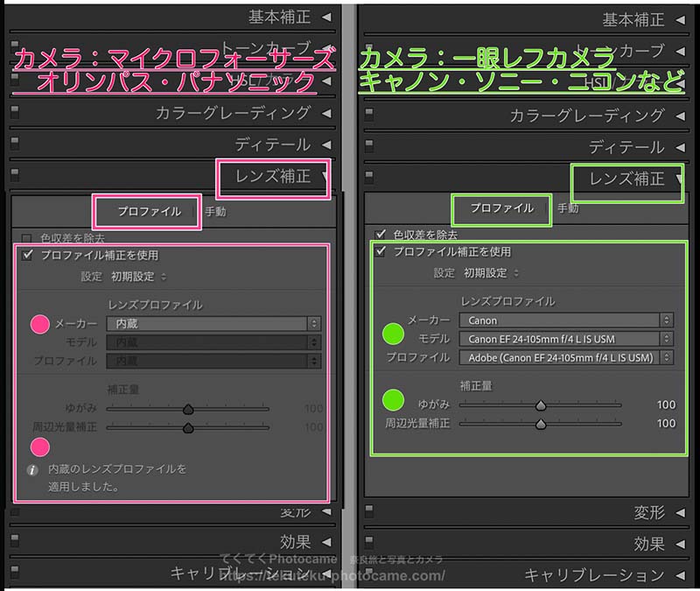This screenshot has width=700, height=591.
Task: Click 内蔵のレンズプロファイルを適用しました message
Action: click(117, 478)
